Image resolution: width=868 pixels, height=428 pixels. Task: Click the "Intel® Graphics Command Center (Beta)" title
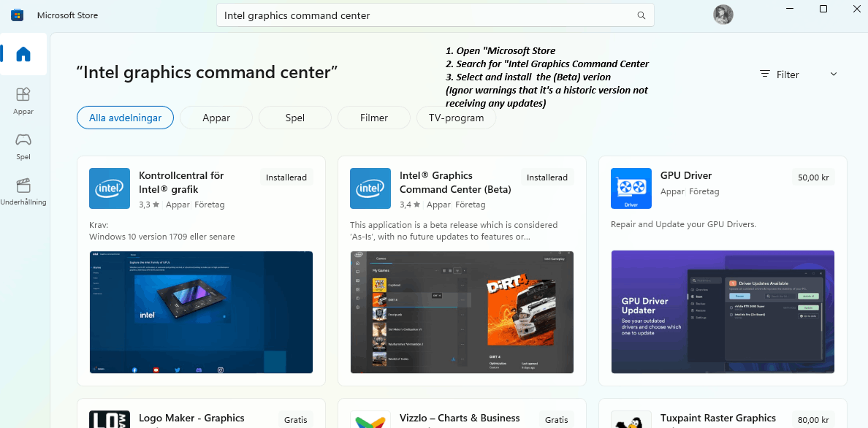(x=456, y=182)
